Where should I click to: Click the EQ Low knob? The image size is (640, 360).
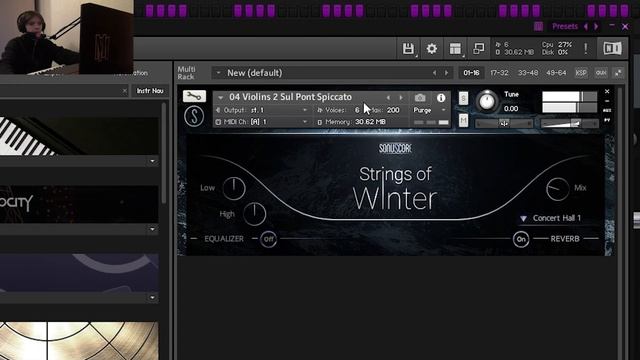point(234,188)
